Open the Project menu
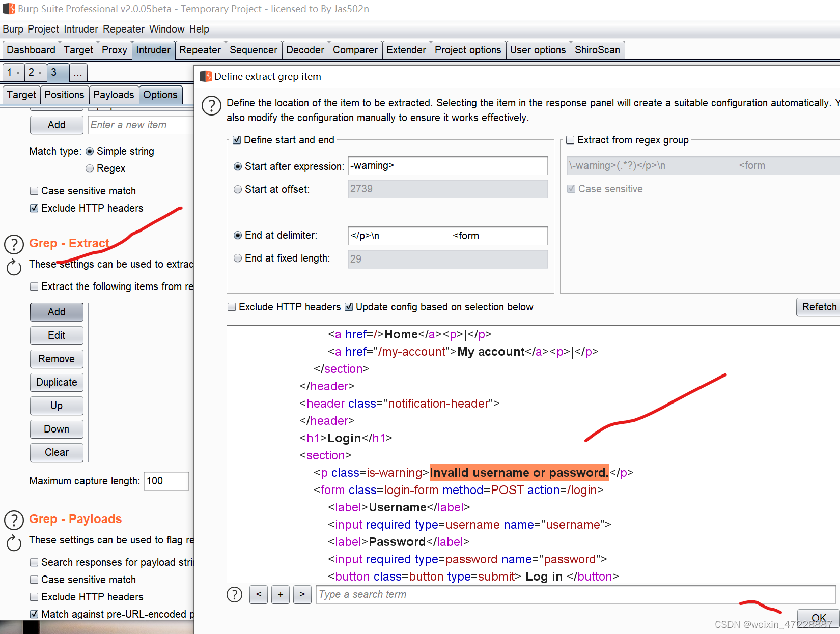 (x=43, y=29)
